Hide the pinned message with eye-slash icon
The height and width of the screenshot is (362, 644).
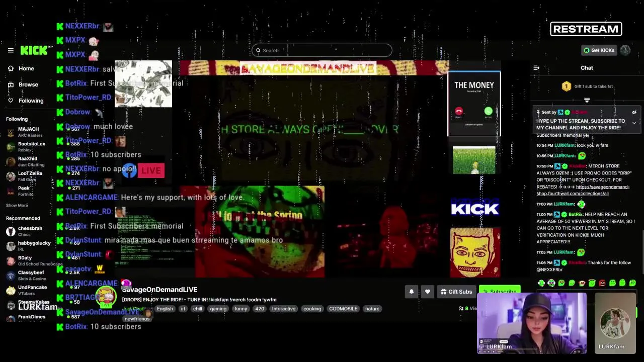(x=634, y=112)
